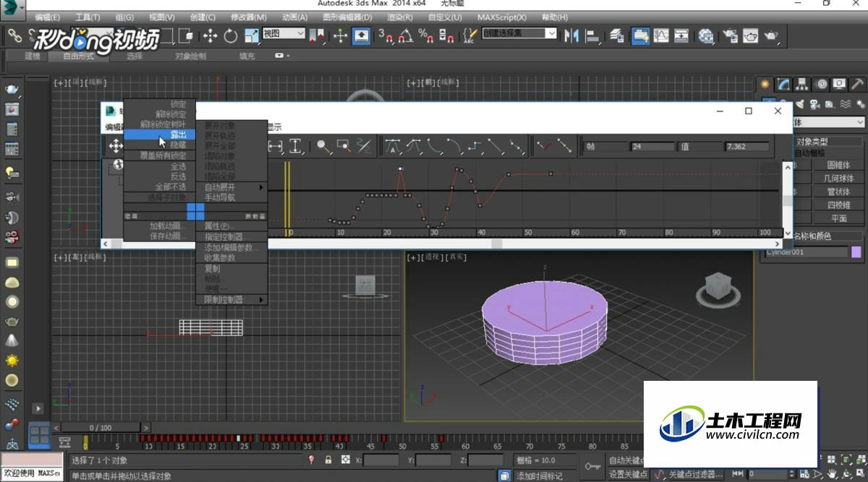The image size is (868, 482).
Task: Open the Tools (T) menu
Action: click(88, 17)
